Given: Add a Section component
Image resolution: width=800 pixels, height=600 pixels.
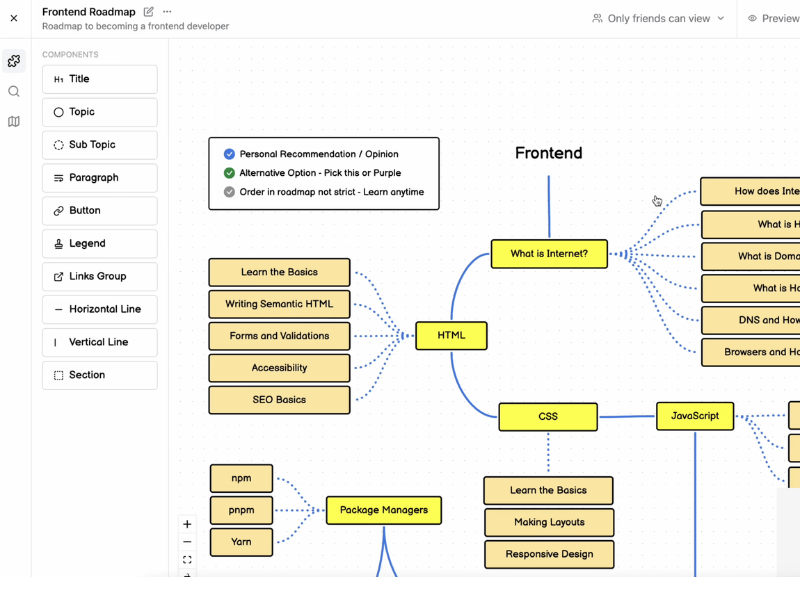Looking at the screenshot, I should tap(99, 375).
